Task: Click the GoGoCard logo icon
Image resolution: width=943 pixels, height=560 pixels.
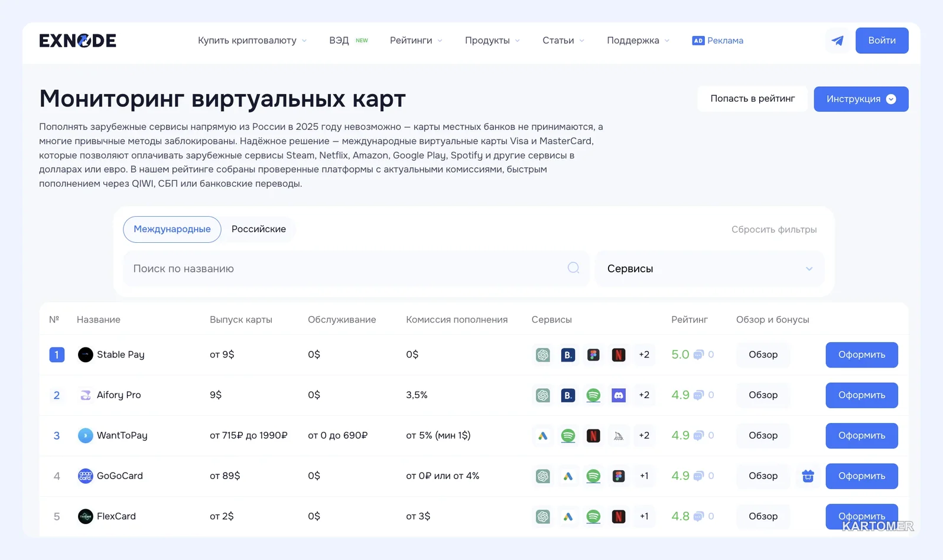Action: (86, 476)
